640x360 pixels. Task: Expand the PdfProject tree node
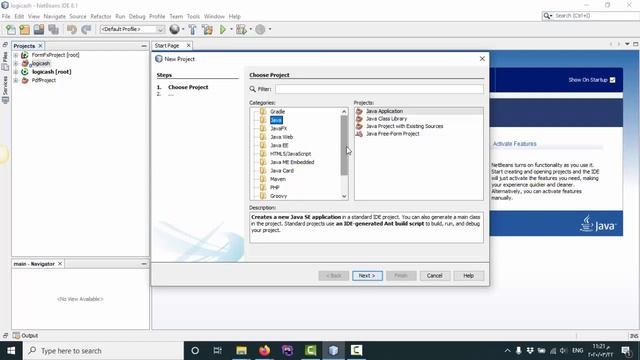click(16, 80)
